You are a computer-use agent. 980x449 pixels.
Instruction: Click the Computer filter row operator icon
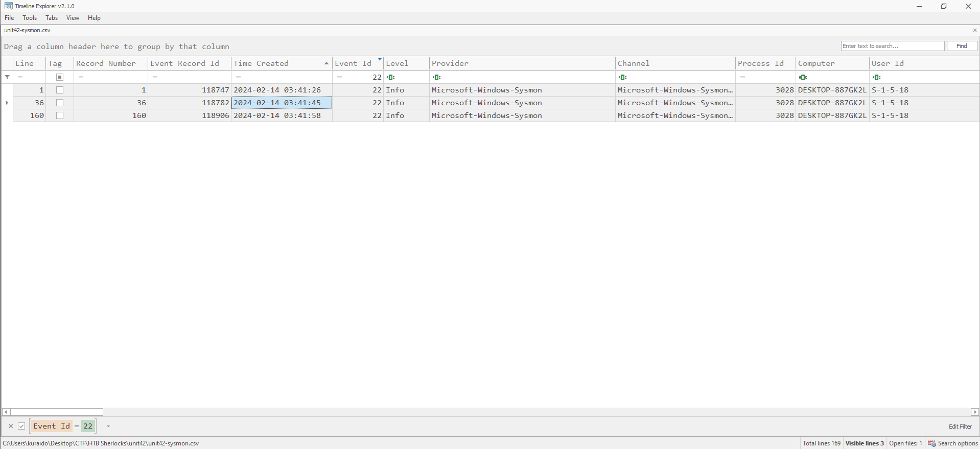pos(803,78)
